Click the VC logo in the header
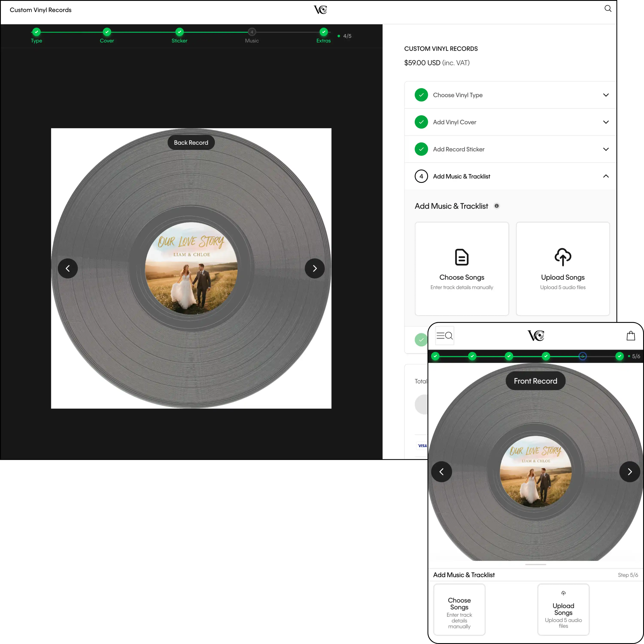This screenshot has width=644, height=644. (321, 9)
